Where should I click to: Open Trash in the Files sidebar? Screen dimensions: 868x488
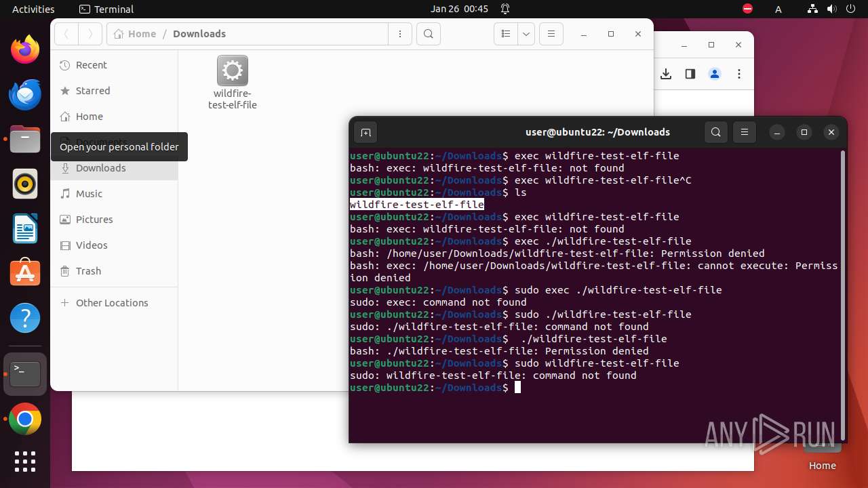114,271
